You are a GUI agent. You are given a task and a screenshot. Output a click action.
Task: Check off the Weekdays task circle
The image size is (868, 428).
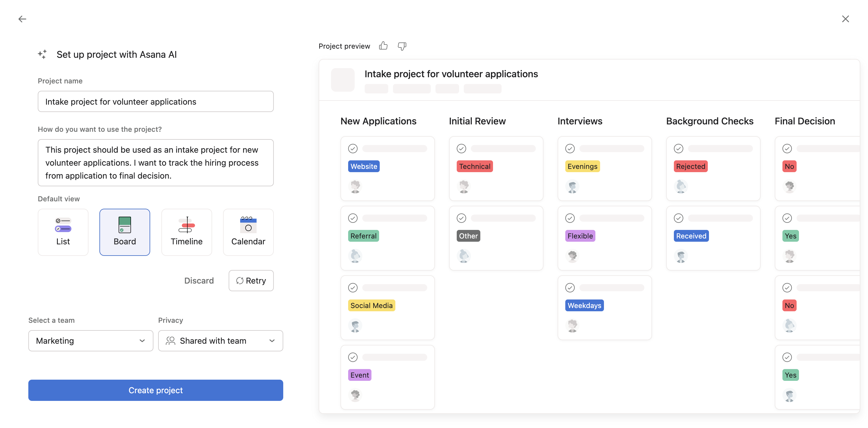570,288
